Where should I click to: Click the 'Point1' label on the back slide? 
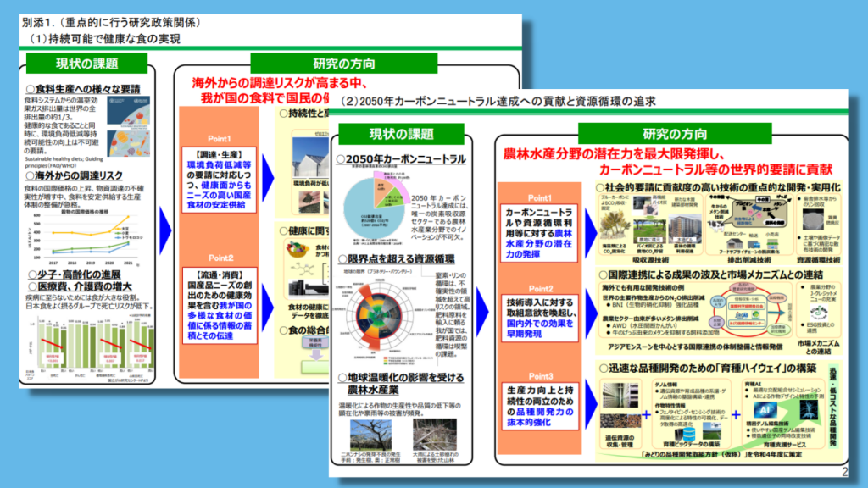[x=220, y=138]
